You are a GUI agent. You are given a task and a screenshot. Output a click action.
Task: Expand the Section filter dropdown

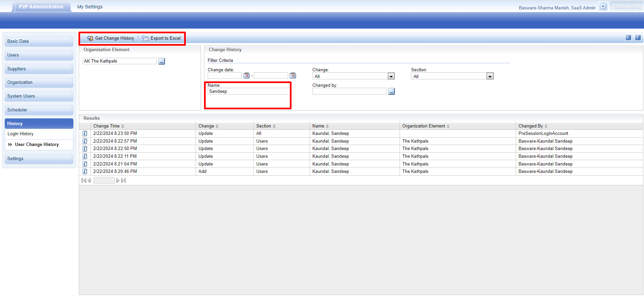tap(490, 76)
